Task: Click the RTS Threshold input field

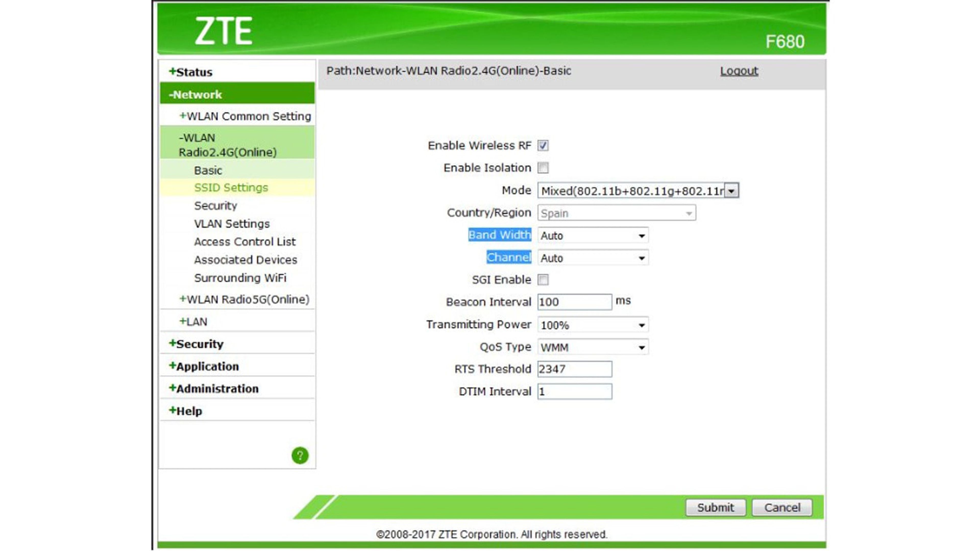Action: (x=574, y=369)
